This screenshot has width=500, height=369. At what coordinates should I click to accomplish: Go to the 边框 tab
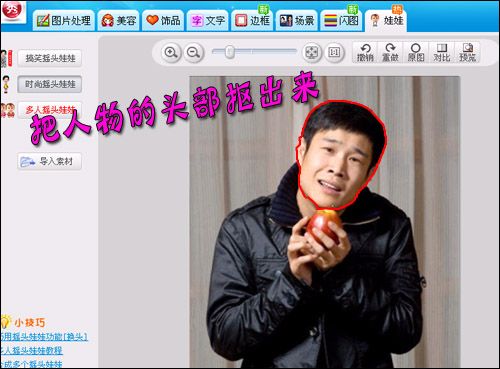tap(252, 21)
